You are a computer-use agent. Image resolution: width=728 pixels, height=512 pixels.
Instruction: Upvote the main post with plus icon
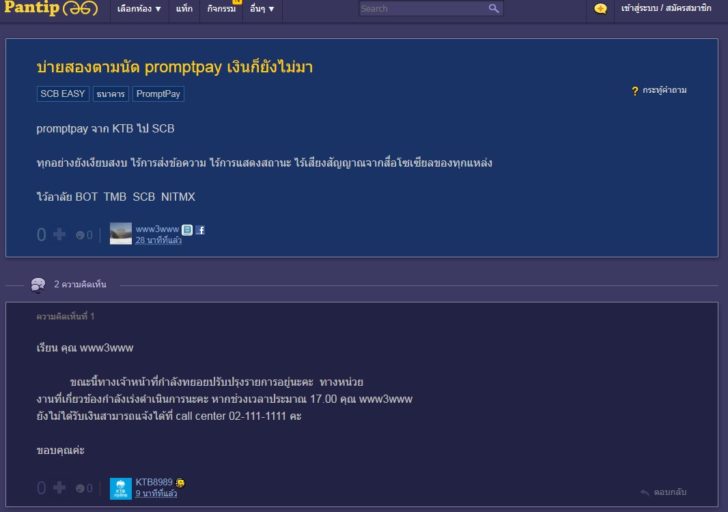(59, 234)
